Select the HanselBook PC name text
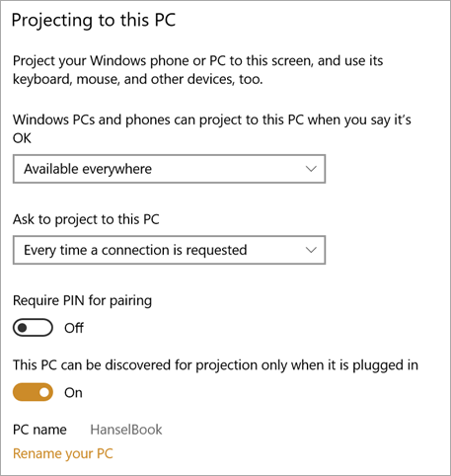The image size is (451, 476). pyautogui.click(x=126, y=430)
